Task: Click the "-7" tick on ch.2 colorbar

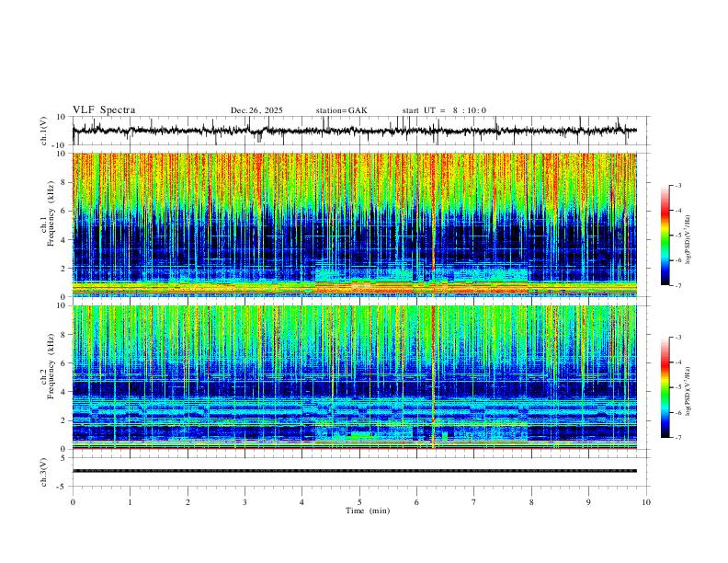Action: tap(678, 438)
